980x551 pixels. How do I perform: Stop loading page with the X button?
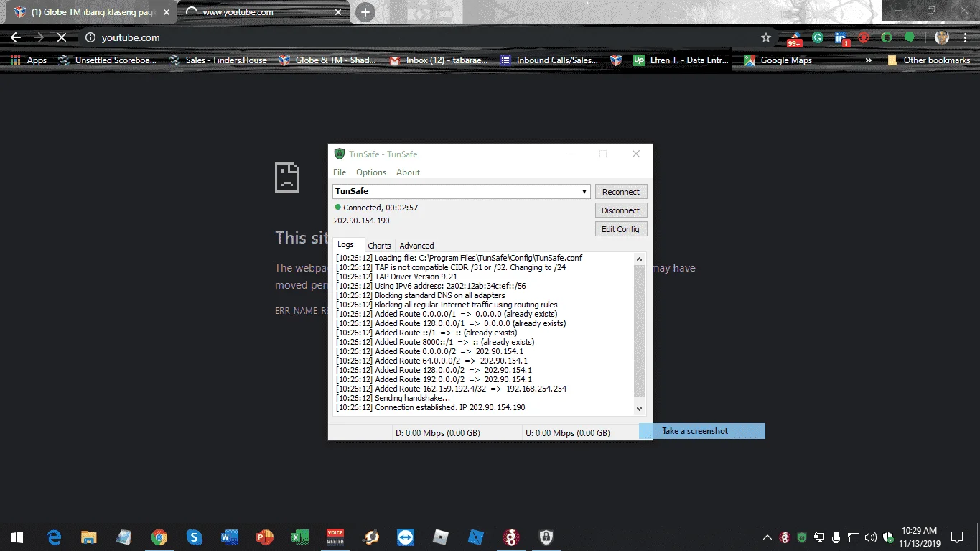click(60, 37)
